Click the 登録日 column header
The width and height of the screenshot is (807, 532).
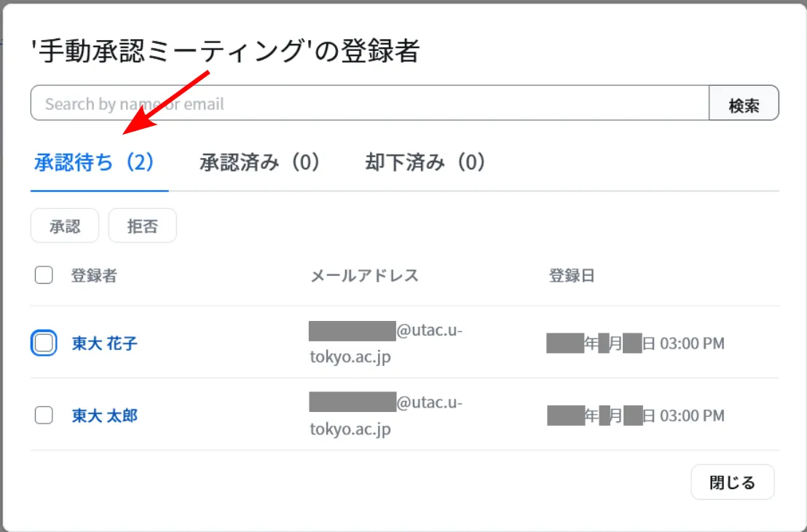571,276
